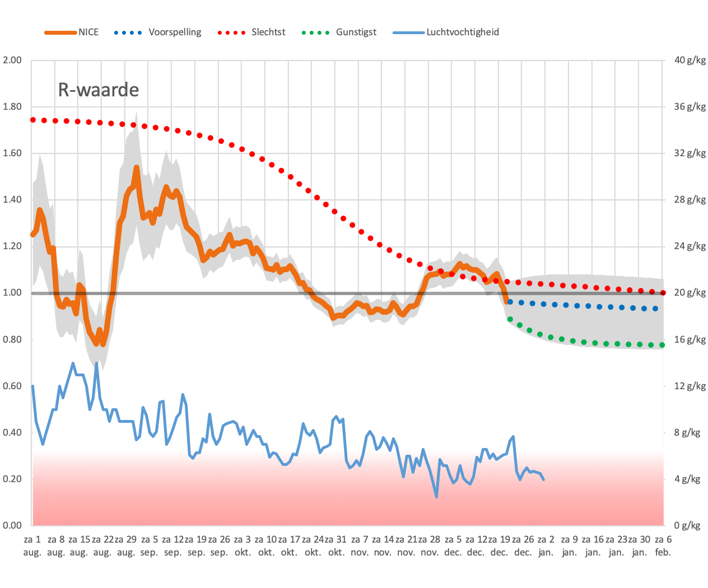Select the Luchtvochtigheid legend text
The width and height of the screenshot is (708, 588).
pyautogui.click(x=463, y=32)
